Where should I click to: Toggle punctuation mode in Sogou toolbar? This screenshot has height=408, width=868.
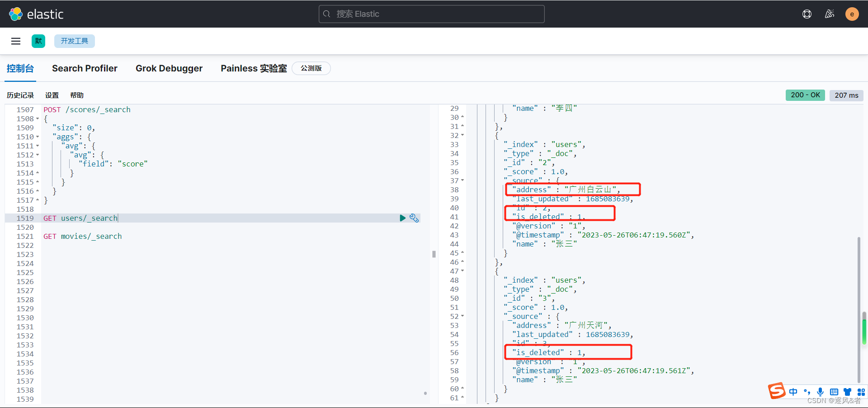pos(807,392)
